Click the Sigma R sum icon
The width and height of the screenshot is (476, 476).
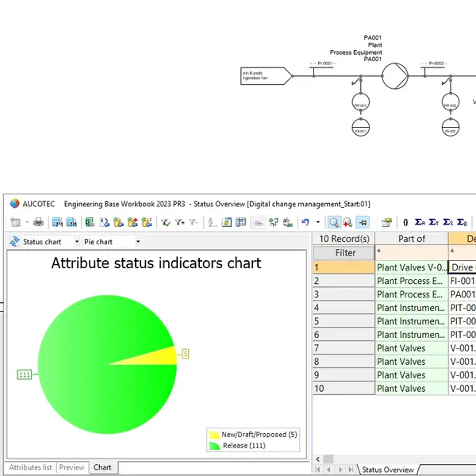click(420, 223)
